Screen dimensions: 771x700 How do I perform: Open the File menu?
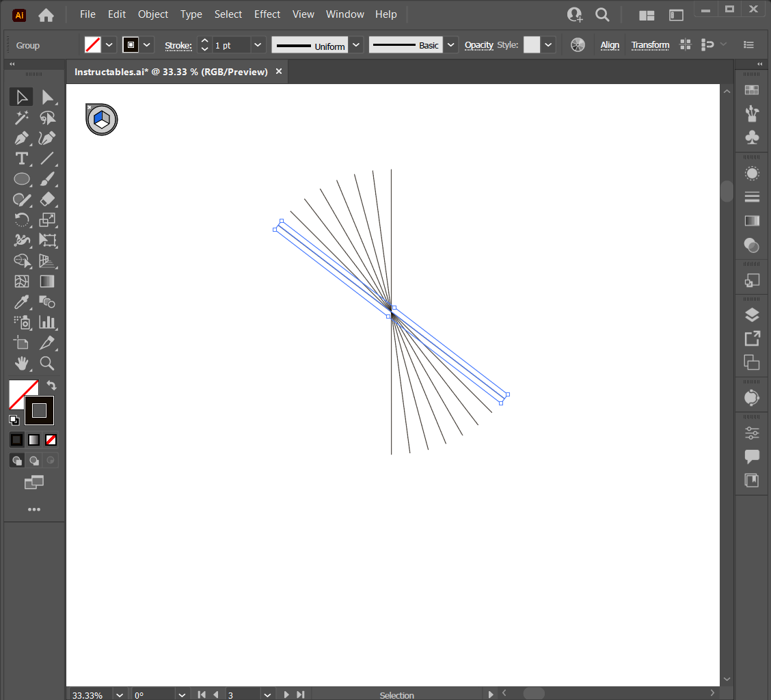[x=87, y=14]
